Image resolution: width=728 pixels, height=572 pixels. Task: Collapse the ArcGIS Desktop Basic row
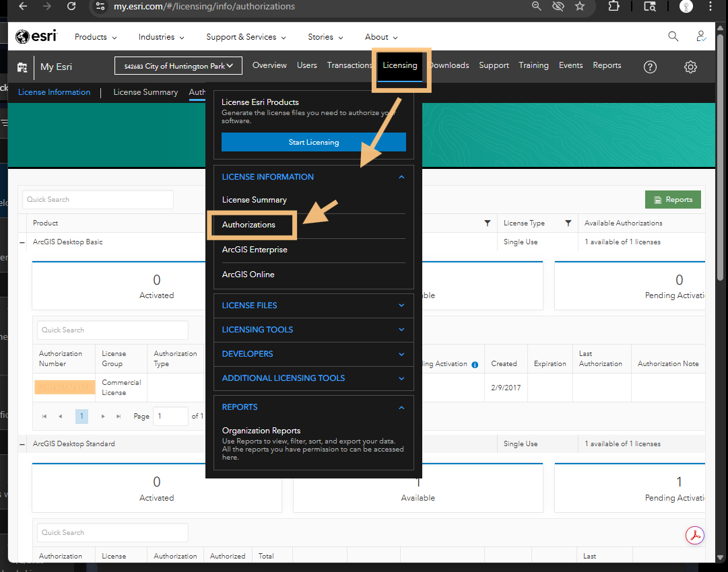pyautogui.click(x=23, y=242)
